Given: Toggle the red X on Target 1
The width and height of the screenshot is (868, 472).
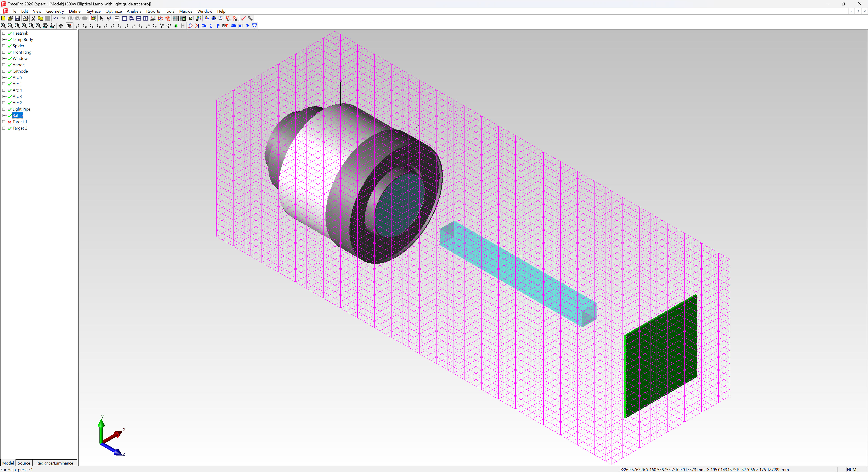Looking at the screenshot, I should (x=9, y=122).
